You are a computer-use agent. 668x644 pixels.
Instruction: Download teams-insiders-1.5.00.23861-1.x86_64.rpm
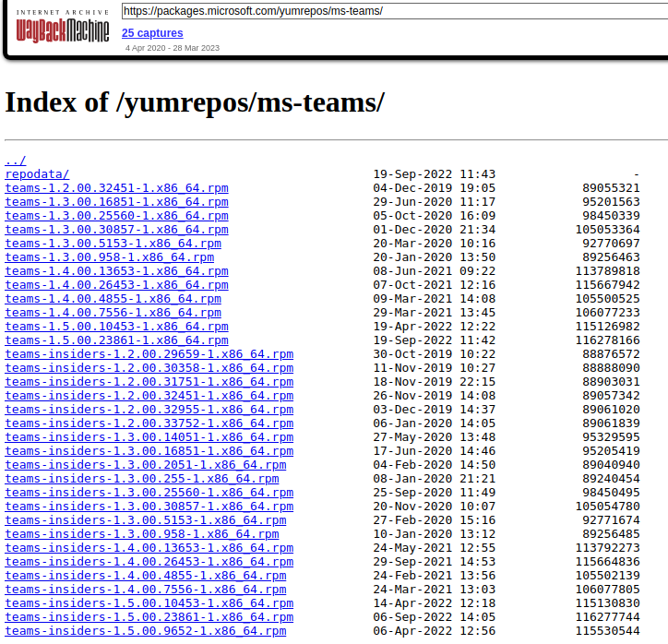[149, 617]
